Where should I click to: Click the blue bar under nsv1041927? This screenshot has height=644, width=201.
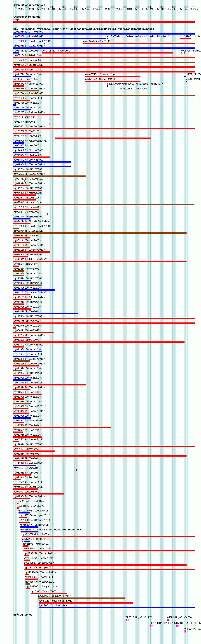point(46,314)
